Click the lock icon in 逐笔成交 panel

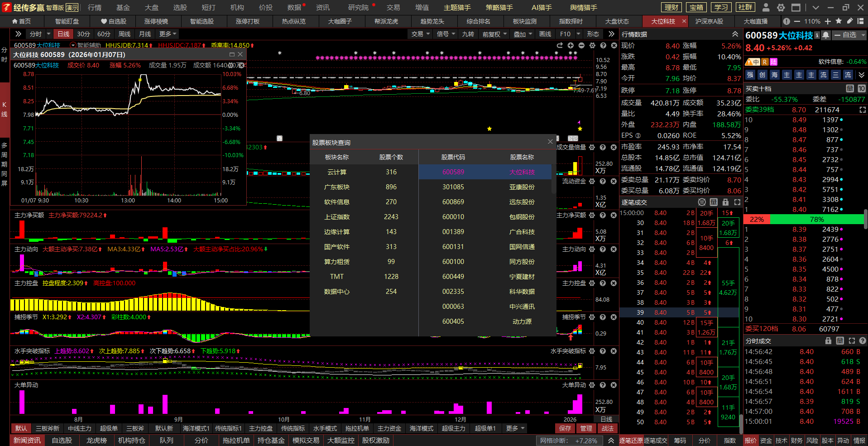[x=725, y=202]
